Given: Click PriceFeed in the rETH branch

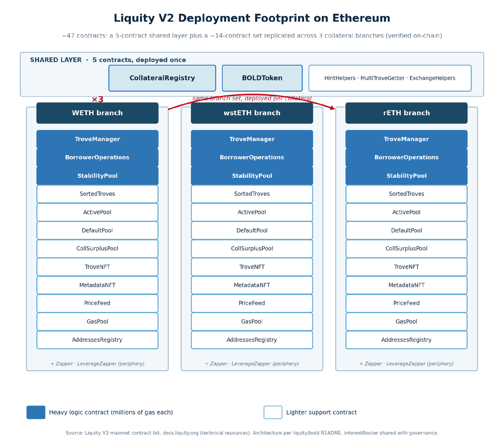Looking at the screenshot, I should pyautogui.click(x=406, y=303).
